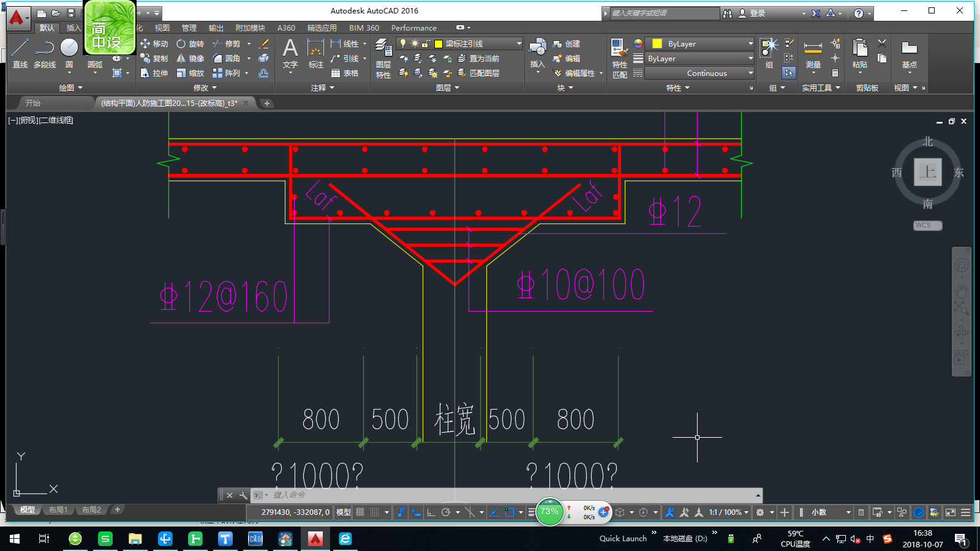Click the calculator icon in utilities panel
This screenshot has height=551, width=980.
click(x=835, y=73)
